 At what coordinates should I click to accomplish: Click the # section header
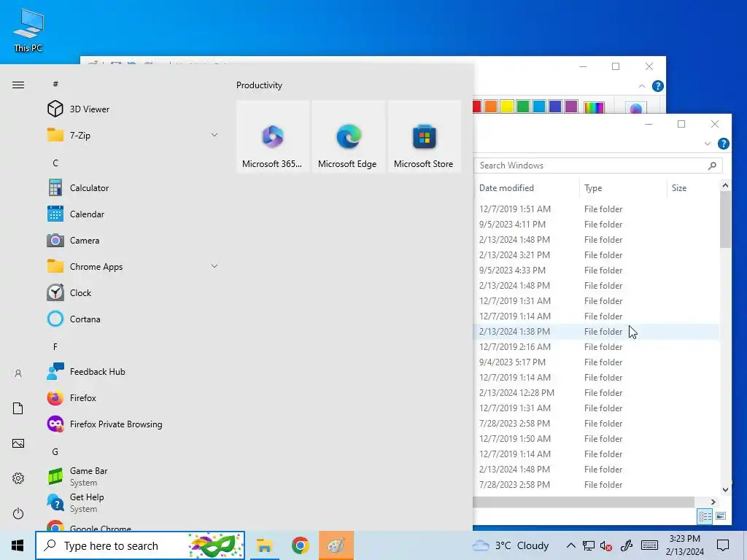pyautogui.click(x=55, y=84)
